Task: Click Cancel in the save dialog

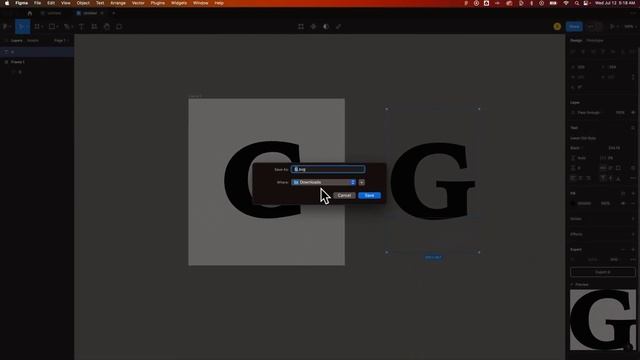Action: (x=344, y=196)
